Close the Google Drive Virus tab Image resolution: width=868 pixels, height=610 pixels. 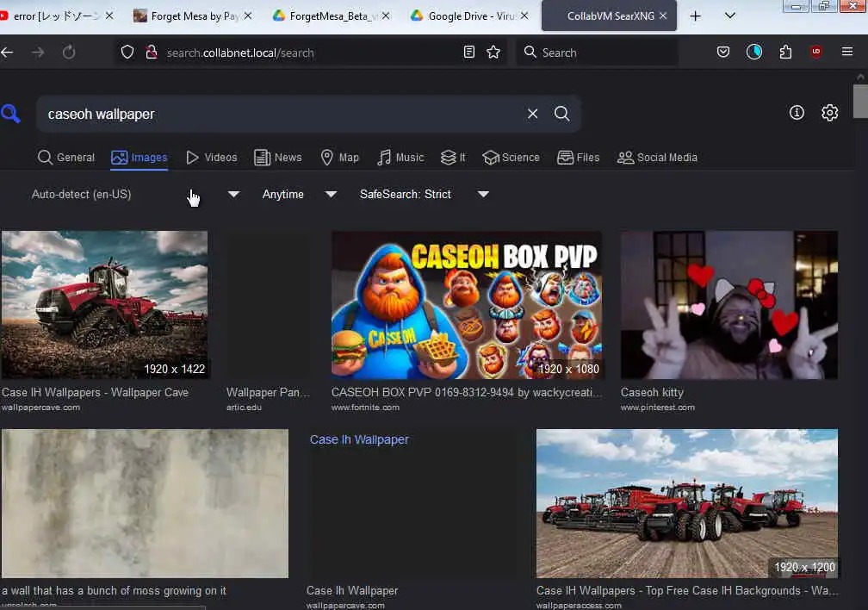click(x=524, y=16)
